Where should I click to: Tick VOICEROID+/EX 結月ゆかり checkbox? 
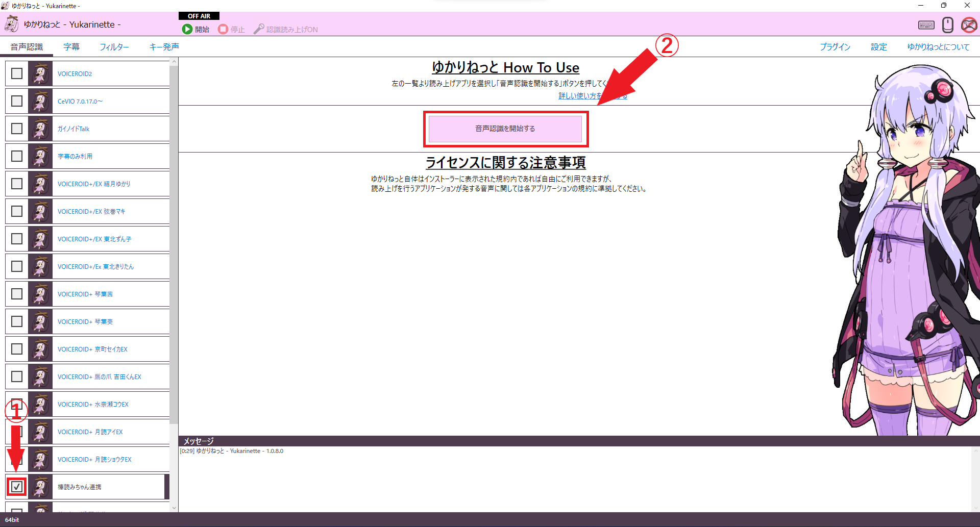17,184
